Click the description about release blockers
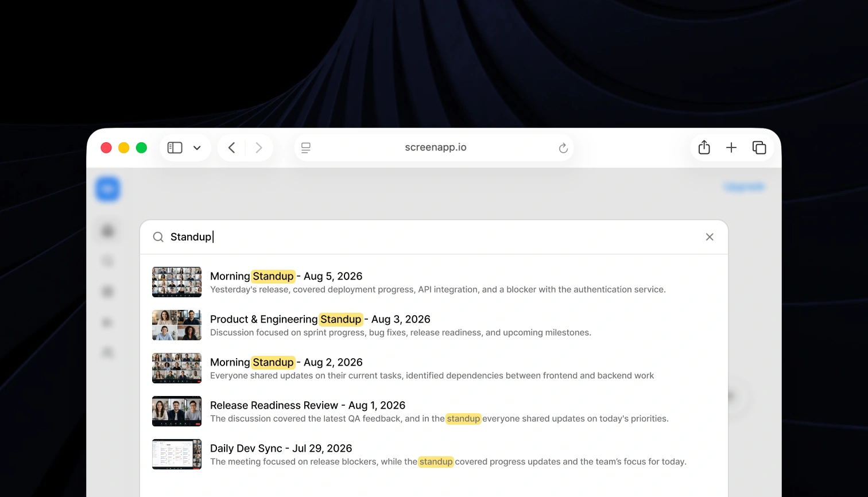 click(448, 462)
